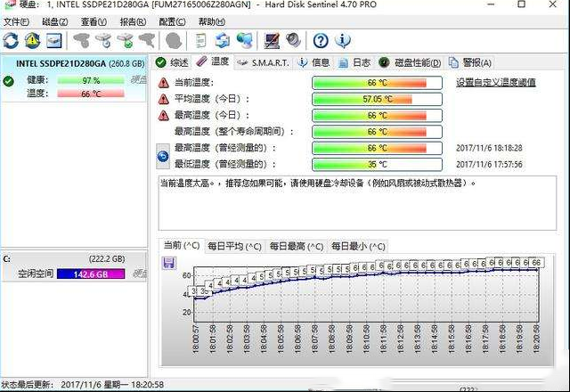Open the 文件 menu
570x392 pixels.
pos(16,21)
